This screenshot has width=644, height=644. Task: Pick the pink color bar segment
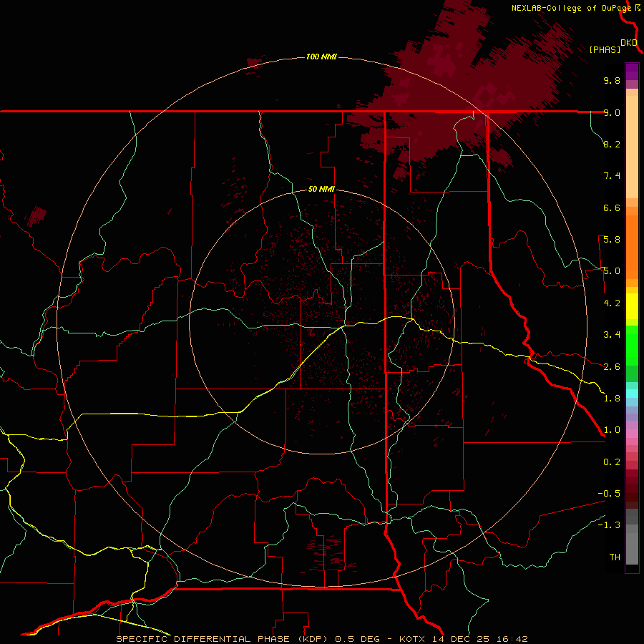(x=632, y=434)
